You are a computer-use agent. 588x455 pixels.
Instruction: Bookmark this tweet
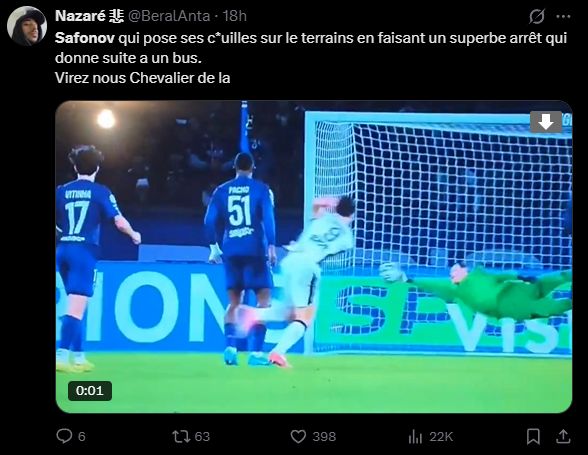tap(533, 437)
